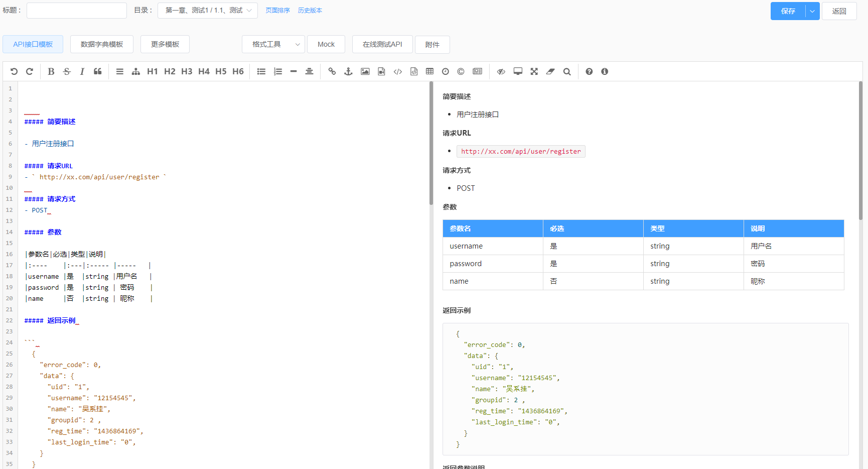Open full preview with desktop monitor icon
The image size is (868, 469).
point(518,71)
